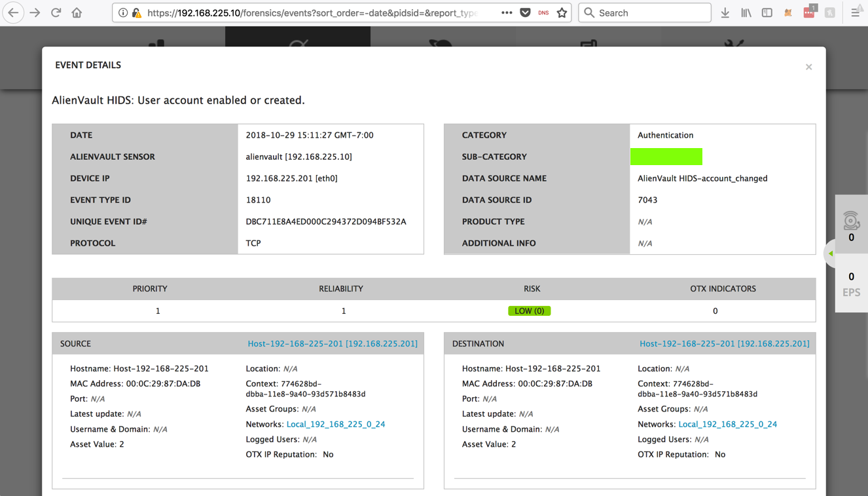
Task: Click the Destination Context identifier
Action: pos(697,389)
